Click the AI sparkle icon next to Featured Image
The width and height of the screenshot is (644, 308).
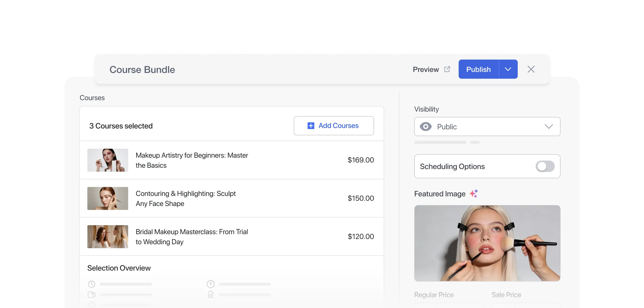474,194
